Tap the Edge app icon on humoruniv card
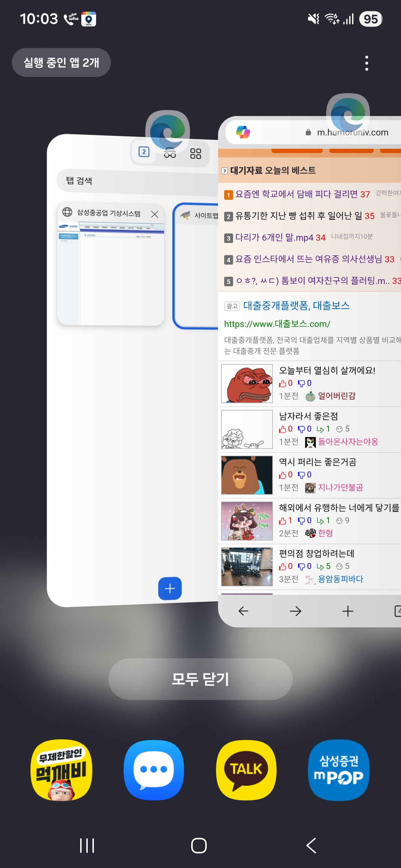 tap(348, 115)
